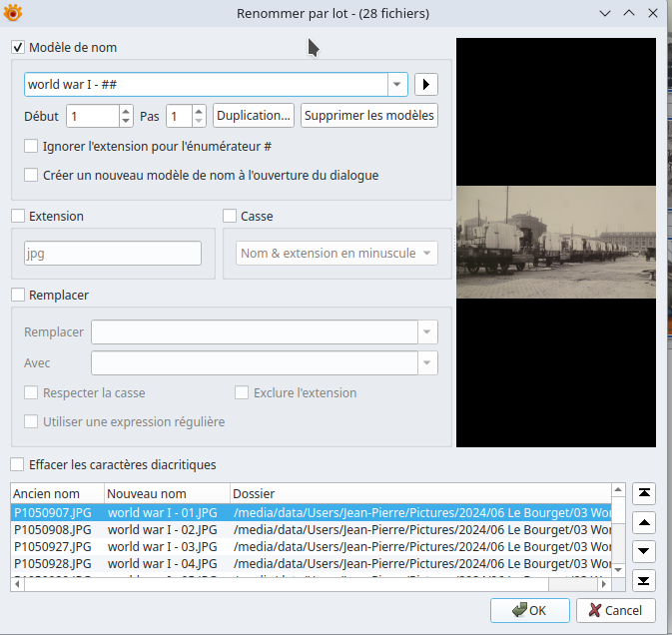This screenshot has width=672, height=635.
Task: Open the name template dropdown list
Action: click(397, 84)
